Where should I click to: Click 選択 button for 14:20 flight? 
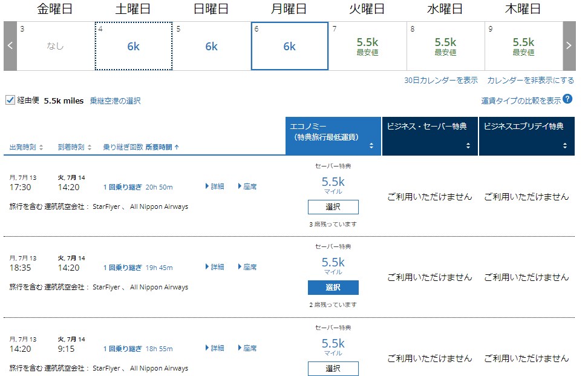(x=333, y=369)
